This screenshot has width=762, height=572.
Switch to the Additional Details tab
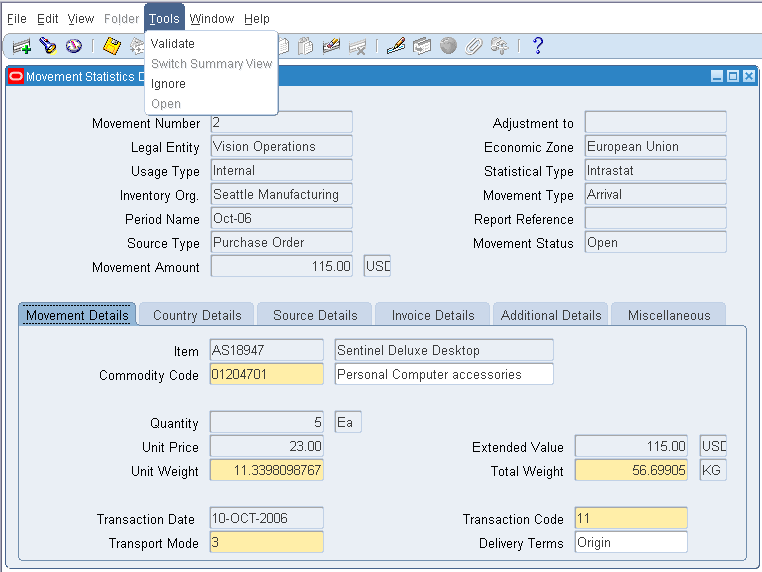pos(551,315)
